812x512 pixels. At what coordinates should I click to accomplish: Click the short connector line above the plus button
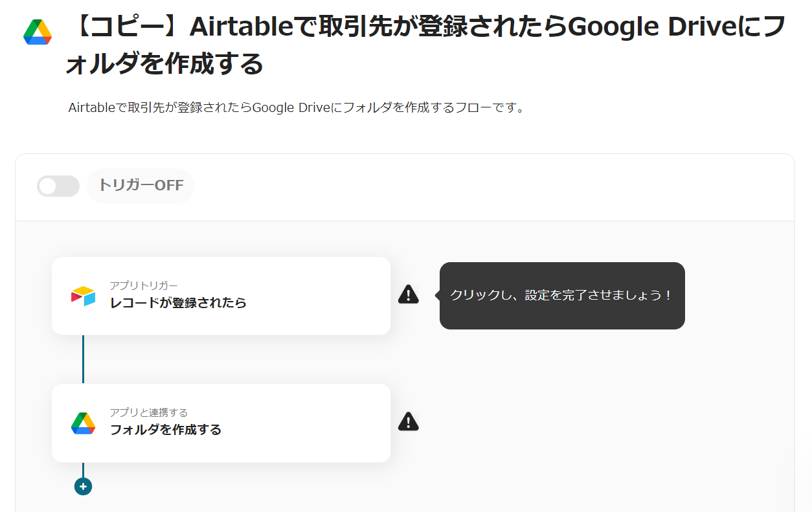(x=83, y=470)
